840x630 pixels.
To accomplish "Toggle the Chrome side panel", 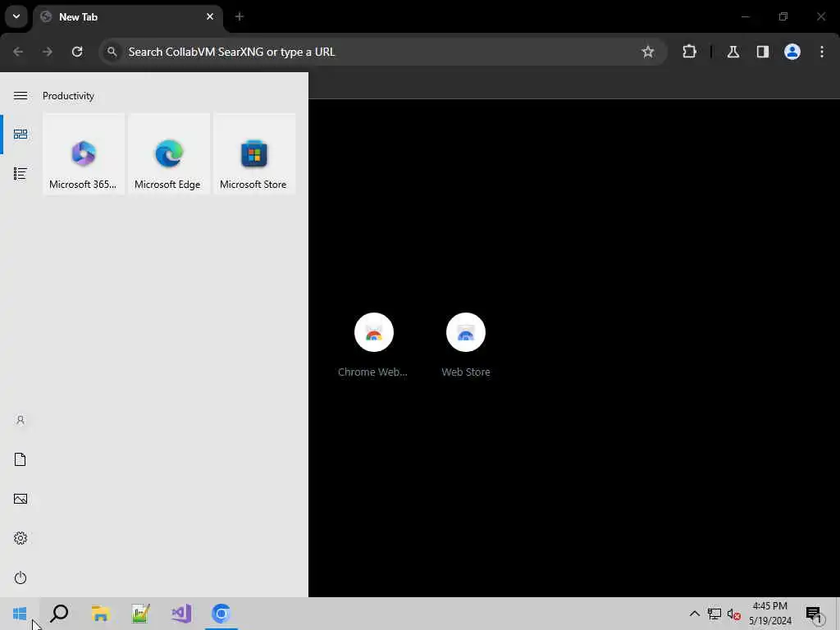I will click(x=763, y=52).
